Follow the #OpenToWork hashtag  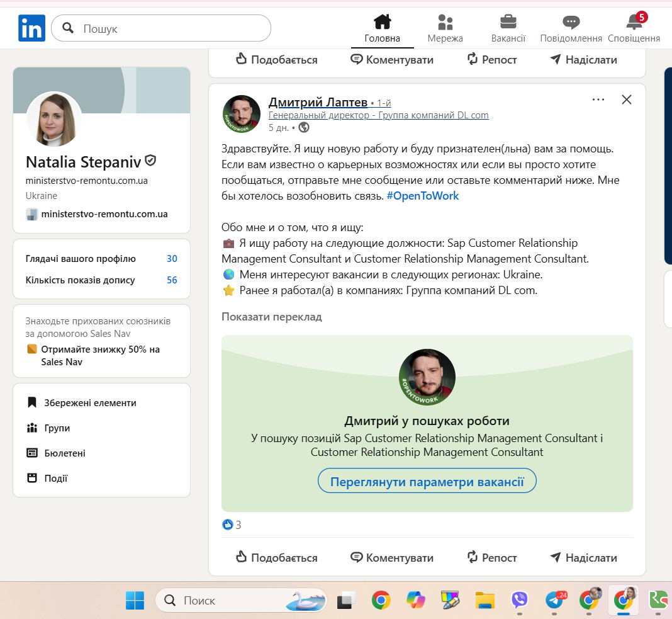(x=423, y=196)
